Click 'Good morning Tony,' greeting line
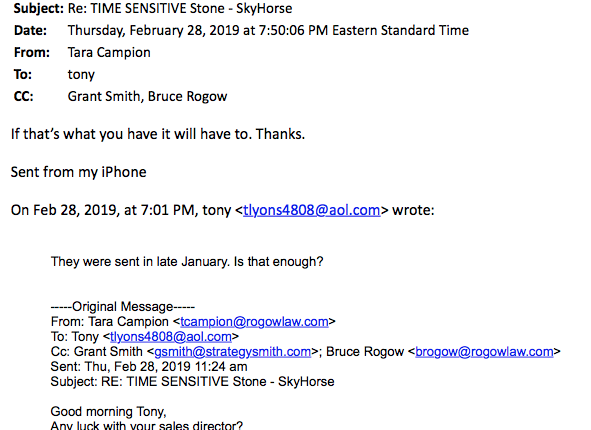Screen dimensions: 591x430 pyautogui.click(x=108, y=412)
